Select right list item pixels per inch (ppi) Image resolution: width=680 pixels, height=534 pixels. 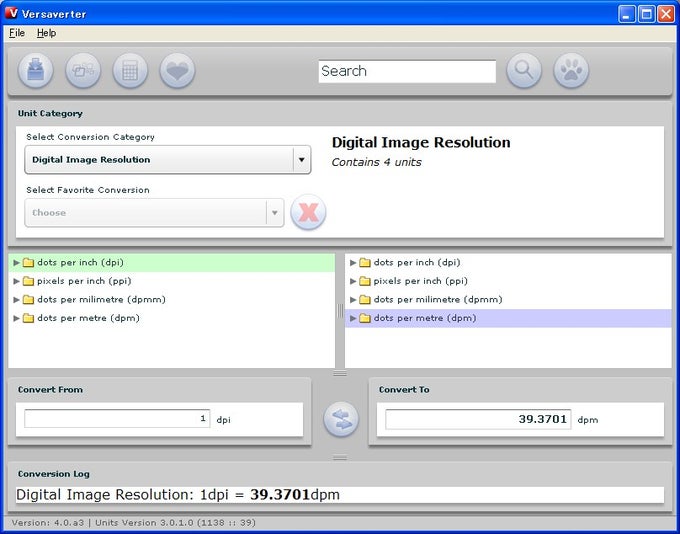(508, 281)
